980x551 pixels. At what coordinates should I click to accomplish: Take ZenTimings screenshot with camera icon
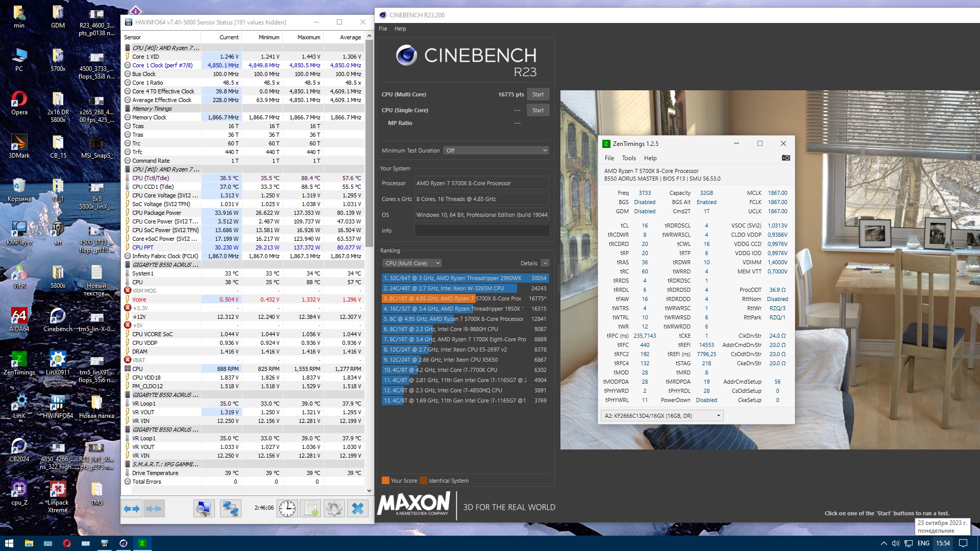tap(786, 158)
